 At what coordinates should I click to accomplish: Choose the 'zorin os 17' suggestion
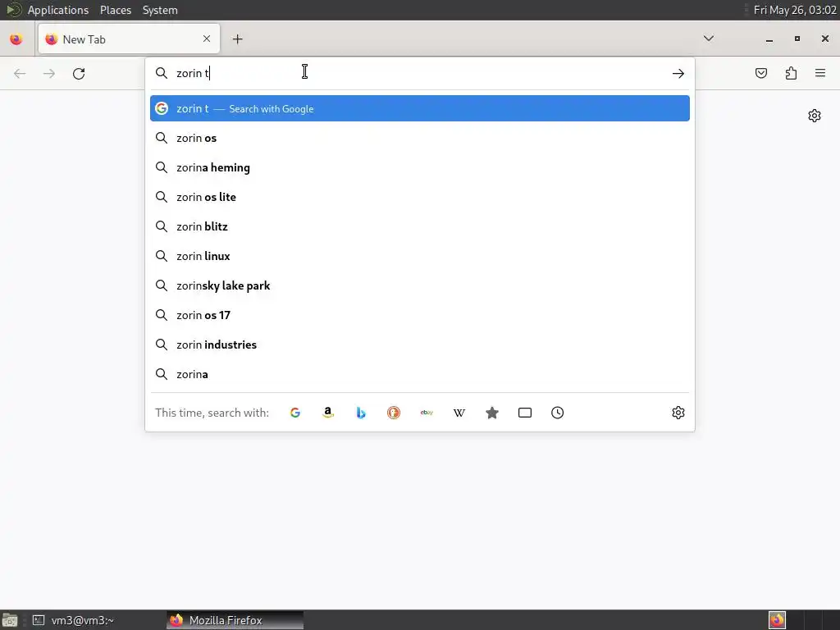(x=419, y=315)
